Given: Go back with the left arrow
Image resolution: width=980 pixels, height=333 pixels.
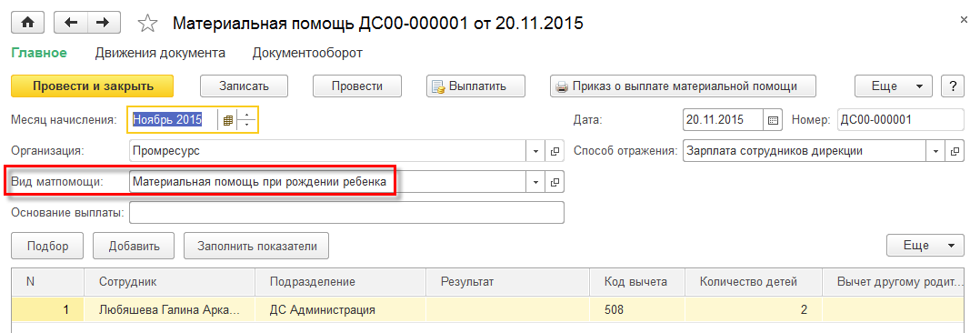Looking at the screenshot, I should point(71,23).
